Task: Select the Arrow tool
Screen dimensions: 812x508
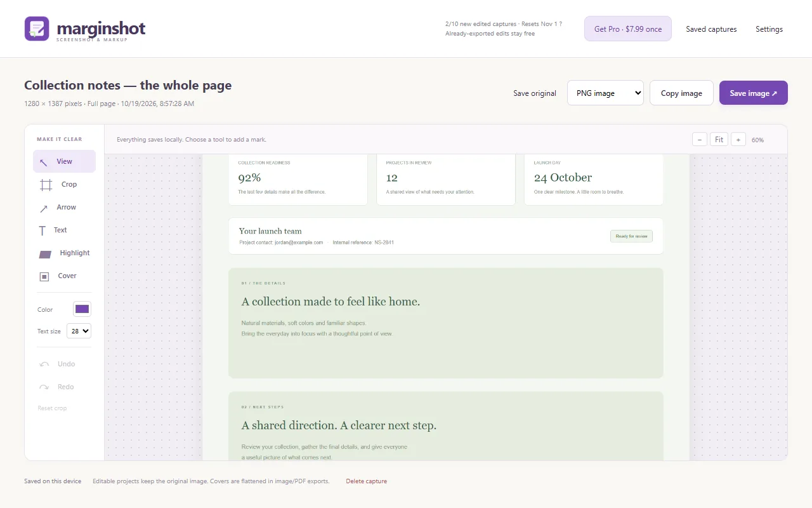Action: tap(64, 207)
